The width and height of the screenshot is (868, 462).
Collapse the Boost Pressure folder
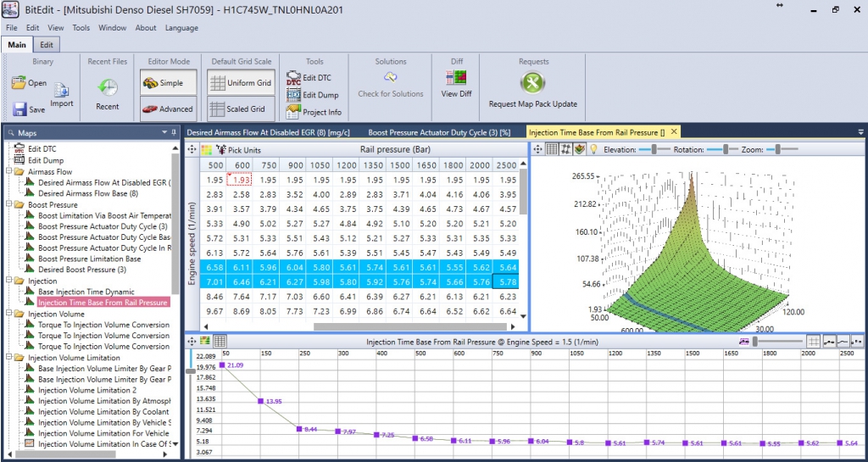(x=9, y=204)
